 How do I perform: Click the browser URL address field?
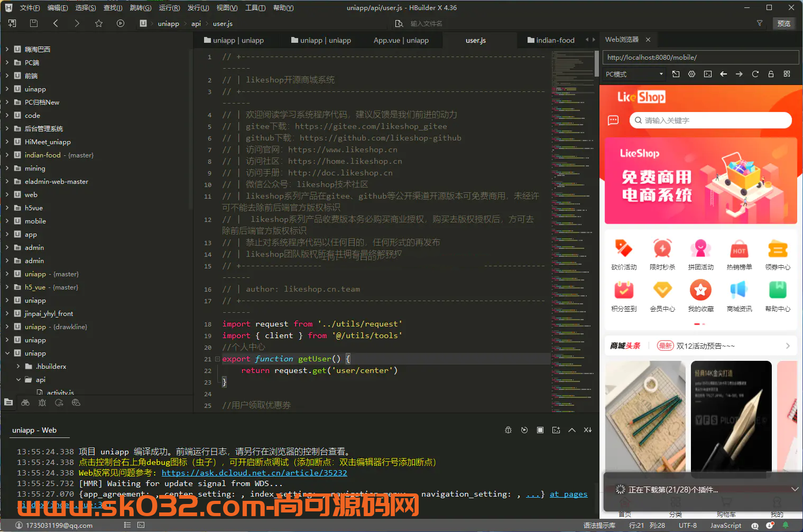coord(700,57)
